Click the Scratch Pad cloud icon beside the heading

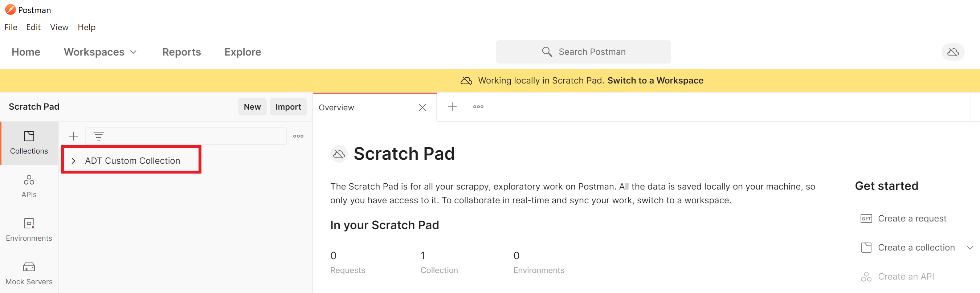click(x=339, y=154)
